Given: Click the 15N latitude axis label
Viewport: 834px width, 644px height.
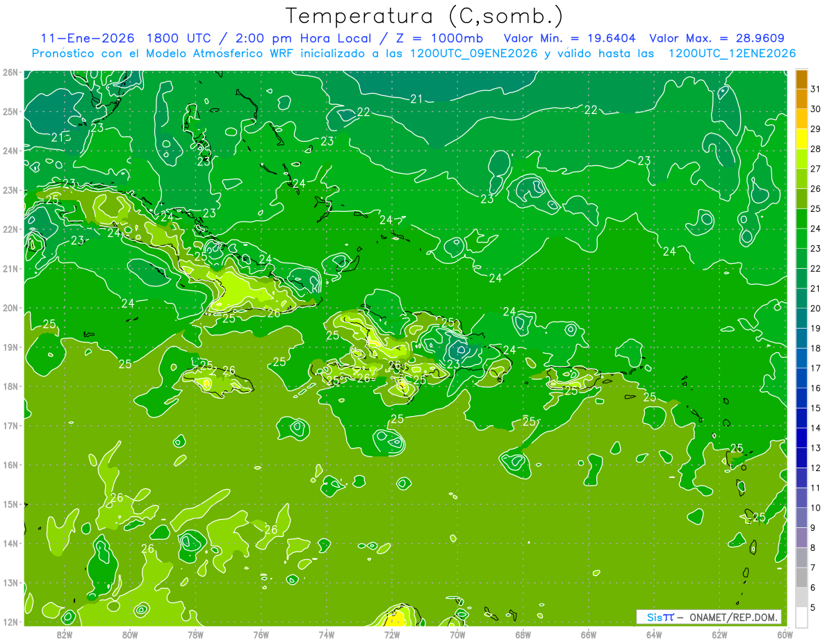Looking at the screenshot, I should 10,504.
